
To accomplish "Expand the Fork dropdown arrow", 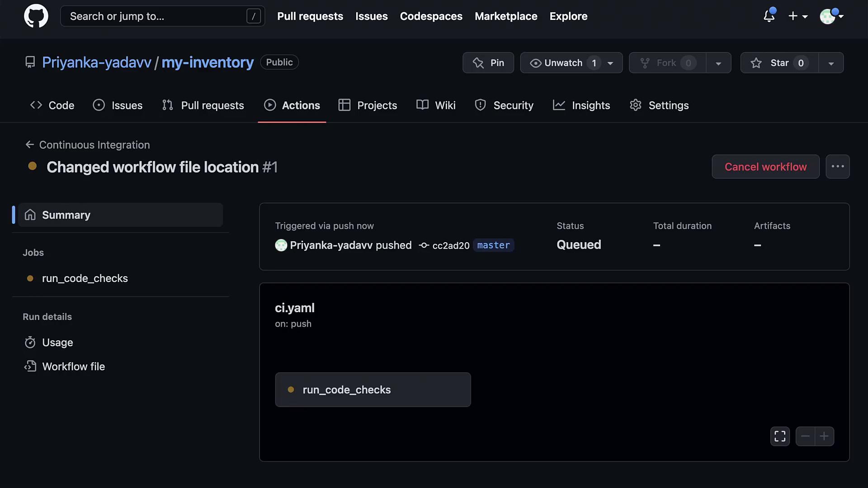I will pos(718,63).
